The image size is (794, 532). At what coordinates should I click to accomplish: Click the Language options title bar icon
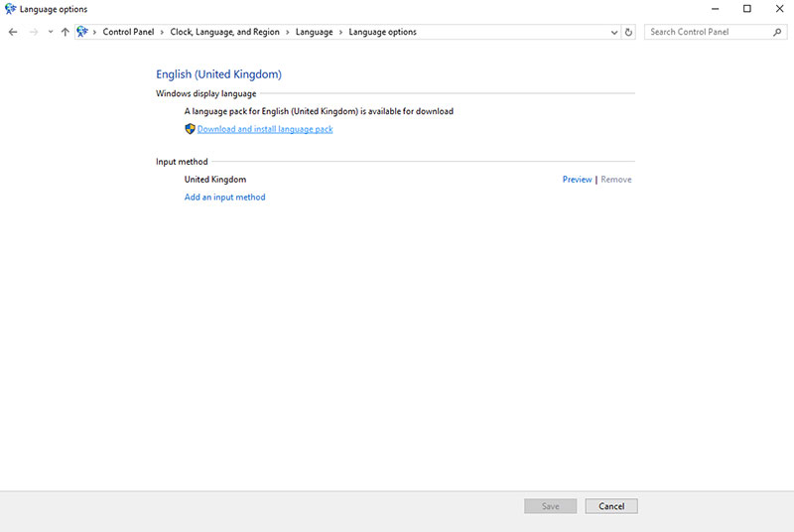pos(10,9)
